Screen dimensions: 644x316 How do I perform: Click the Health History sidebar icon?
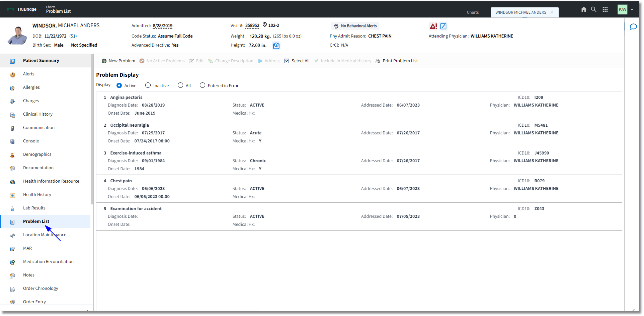pos(12,195)
